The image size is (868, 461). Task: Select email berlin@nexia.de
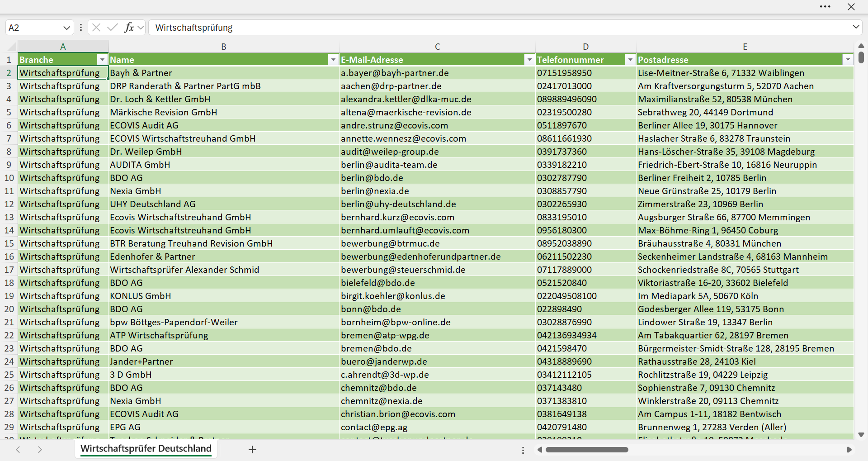[x=437, y=191]
